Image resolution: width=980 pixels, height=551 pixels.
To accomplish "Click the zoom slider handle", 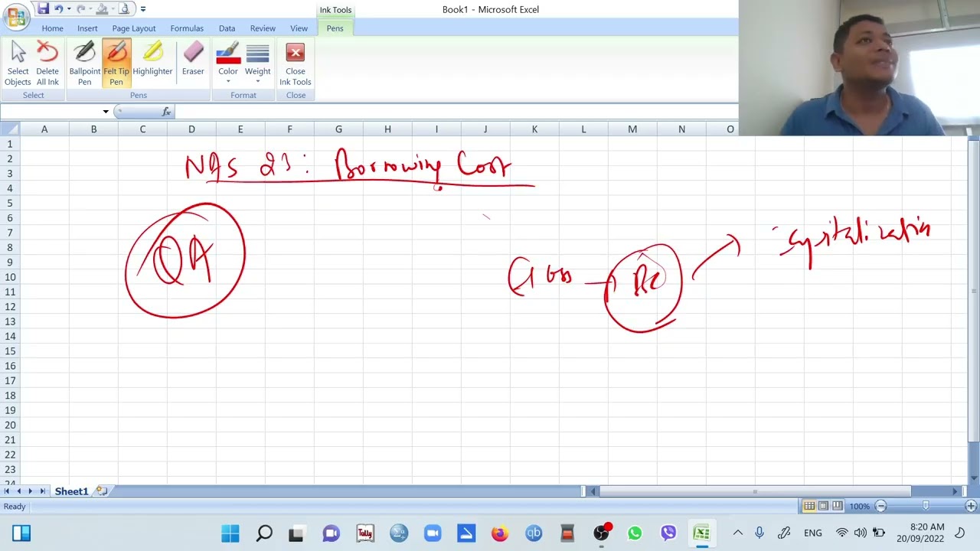I will [926, 506].
